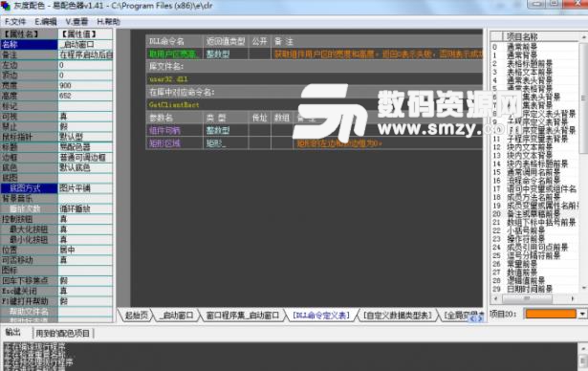Select item 12 块内文本前景
This screenshot has width=588, height=371.
(x=534, y=146)
